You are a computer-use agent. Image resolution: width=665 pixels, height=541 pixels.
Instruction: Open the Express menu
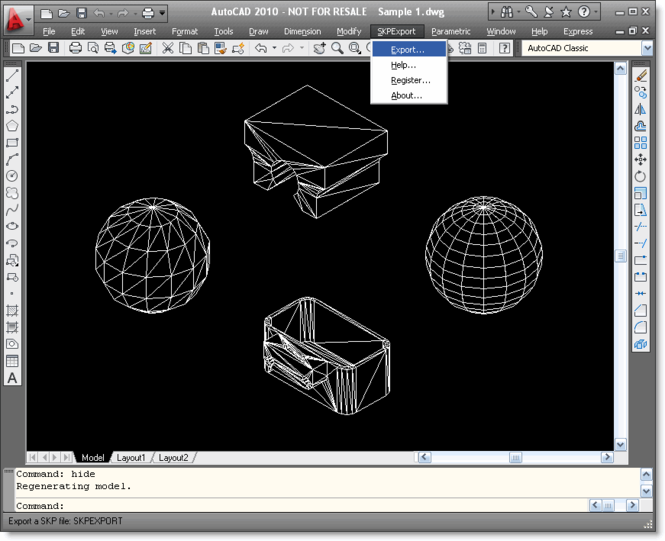pyautogui.click(x=578, y=31)
